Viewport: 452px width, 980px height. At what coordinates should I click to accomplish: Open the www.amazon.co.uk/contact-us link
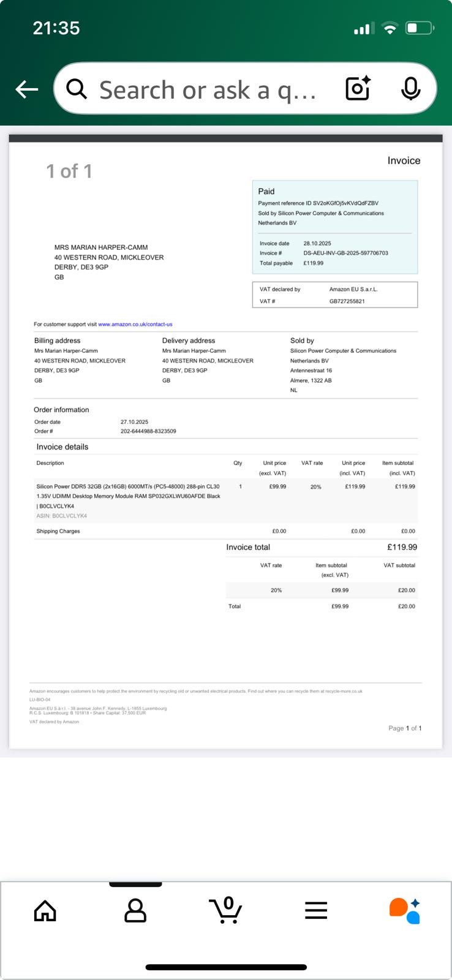click(135, 325)
